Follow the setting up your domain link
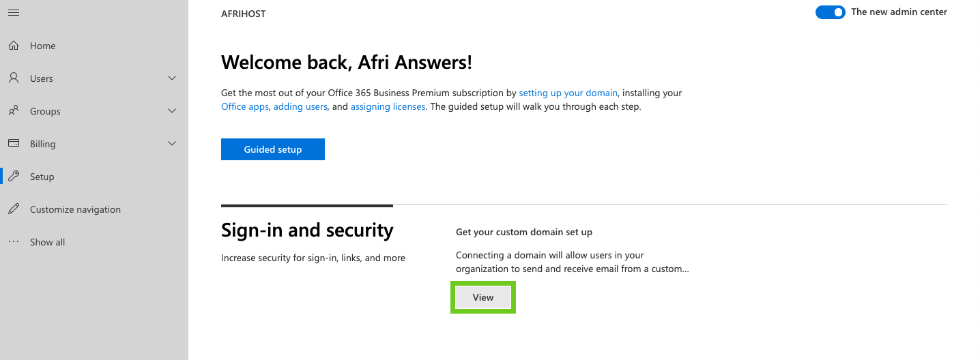Viewport: 980px width, 360px height. [568, 93]
